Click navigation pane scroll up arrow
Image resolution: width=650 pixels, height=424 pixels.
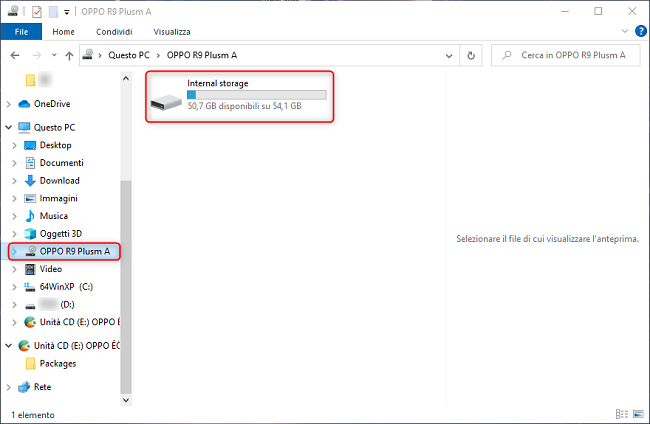[x=126, y=78]
